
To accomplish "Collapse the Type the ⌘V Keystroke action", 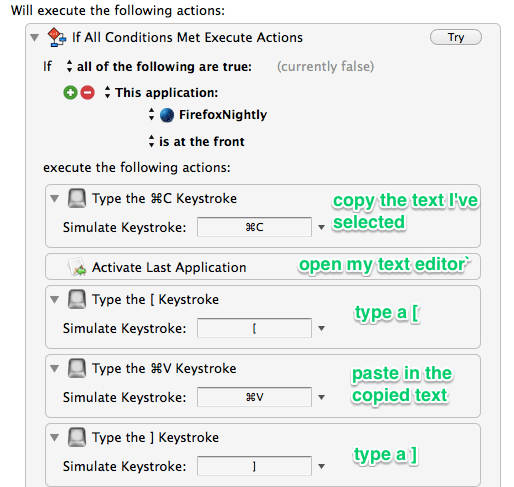I will pos(54,369).
